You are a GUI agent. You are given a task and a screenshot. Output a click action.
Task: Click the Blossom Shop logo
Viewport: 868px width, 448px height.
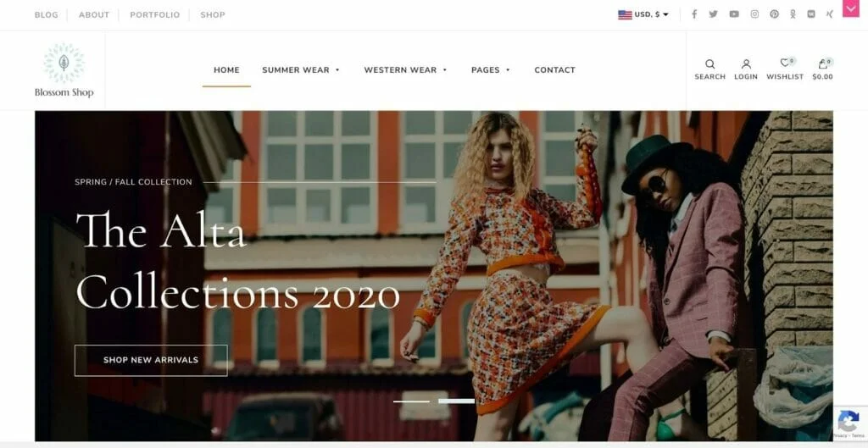(x=64, y=70)
